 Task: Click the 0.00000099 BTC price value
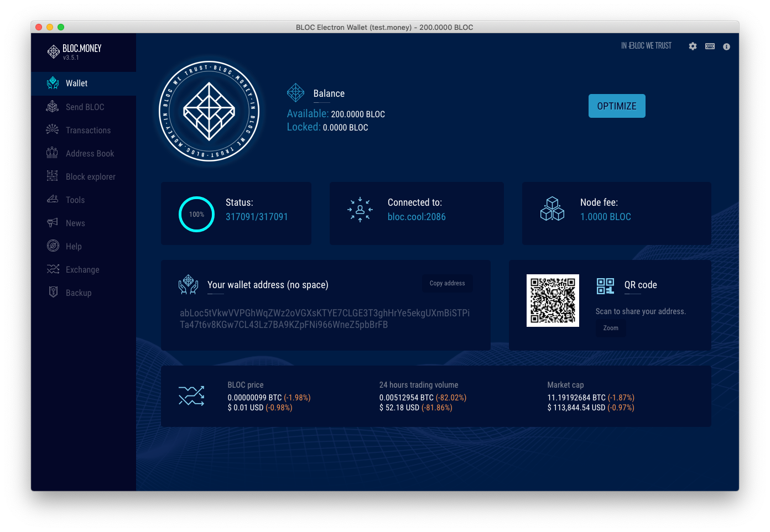254,398
